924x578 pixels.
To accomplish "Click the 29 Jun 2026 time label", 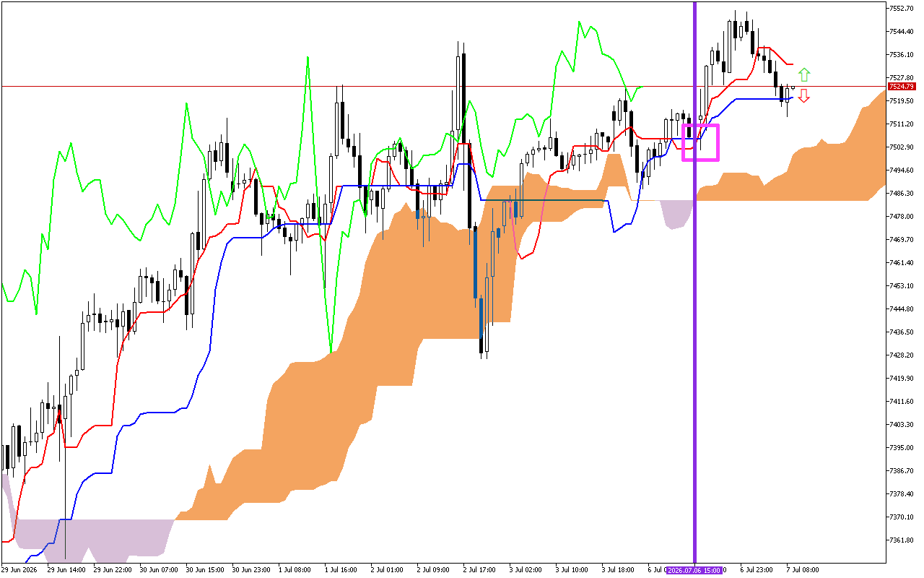I will click(18, 569).
